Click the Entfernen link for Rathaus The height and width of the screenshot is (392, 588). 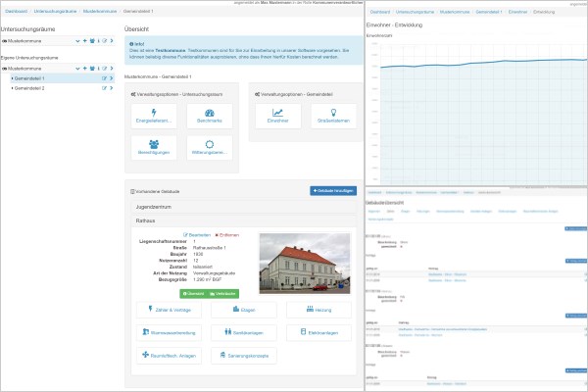pyautogui.click(x=226, y=235)
